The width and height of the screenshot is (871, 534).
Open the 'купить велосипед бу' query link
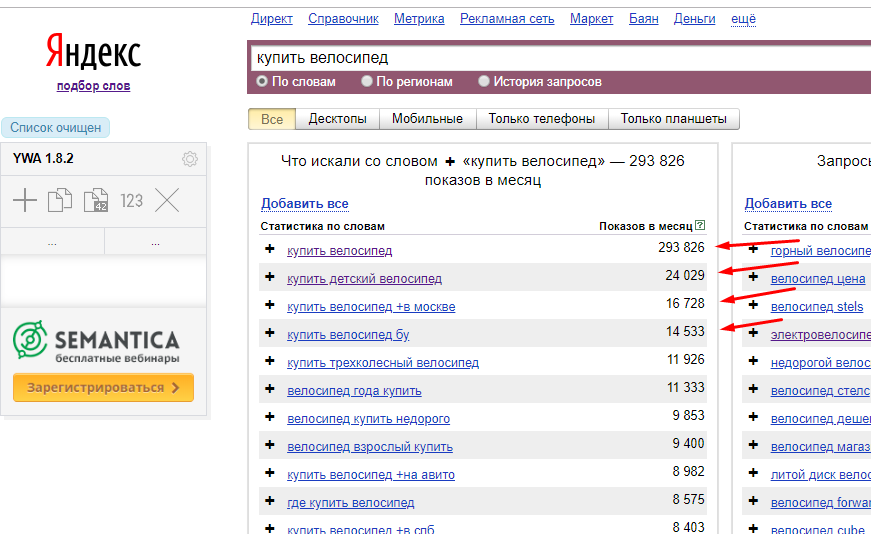[348, 335]
